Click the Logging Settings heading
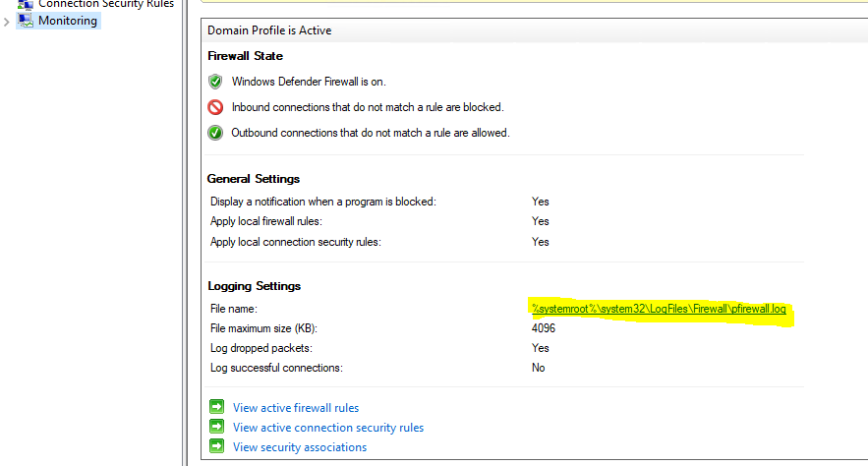 [x=254, y=286]
